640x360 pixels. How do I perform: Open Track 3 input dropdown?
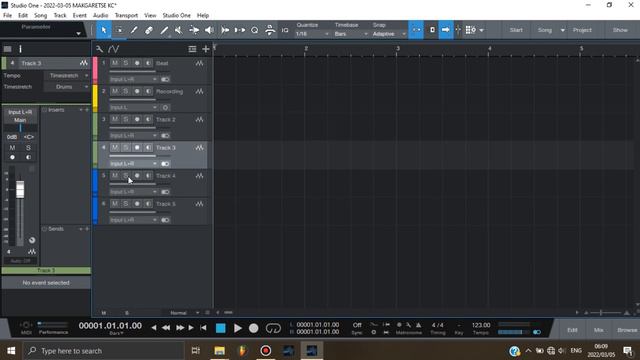point(133,164)
